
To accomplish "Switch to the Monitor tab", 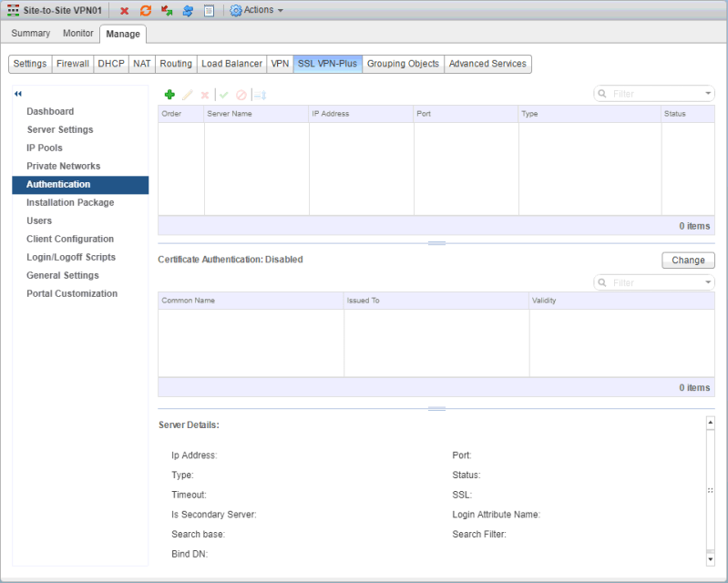I will pos(78,34).
